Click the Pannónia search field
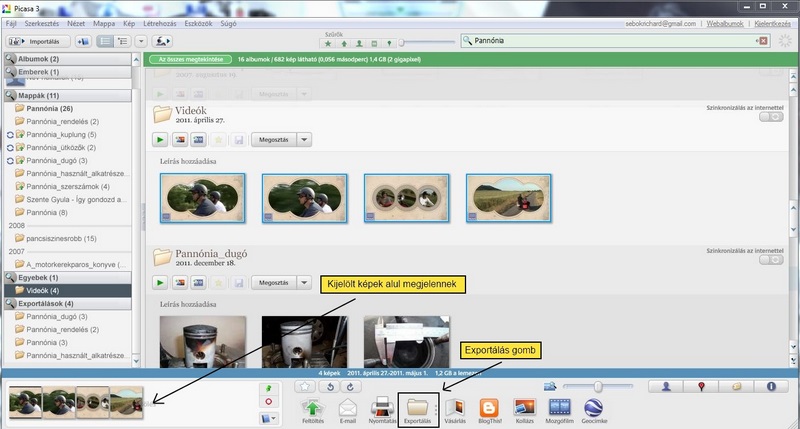The width and height of the screenshot is (800, 429). [x=610, y=40]
